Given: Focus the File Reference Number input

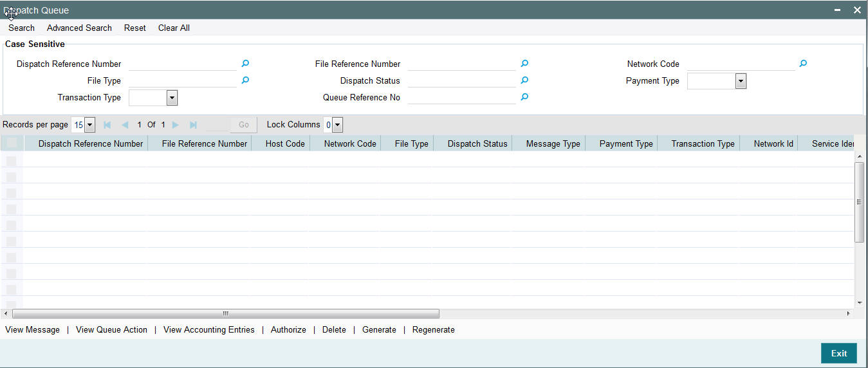Looking at the screenshot, I should tap(462, 64).
